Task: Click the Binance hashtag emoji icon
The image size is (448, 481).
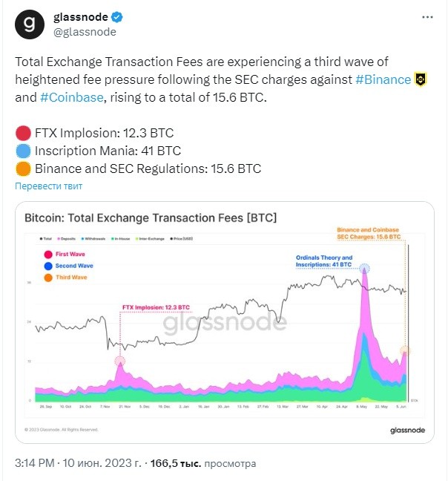Action: tap(421, 79)
